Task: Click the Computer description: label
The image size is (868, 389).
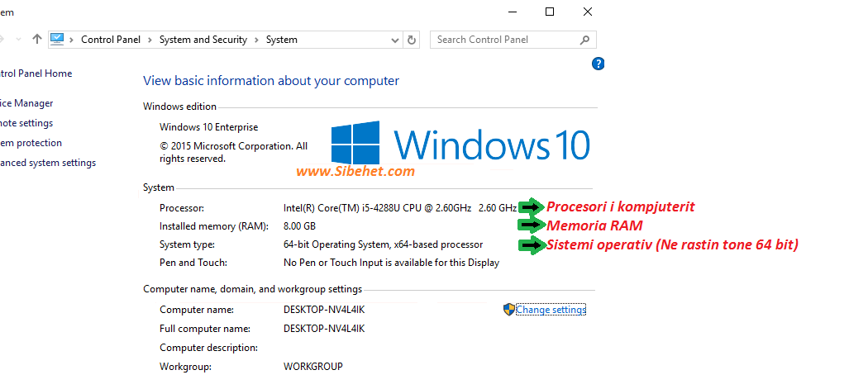Action: [x=208, y=348]
